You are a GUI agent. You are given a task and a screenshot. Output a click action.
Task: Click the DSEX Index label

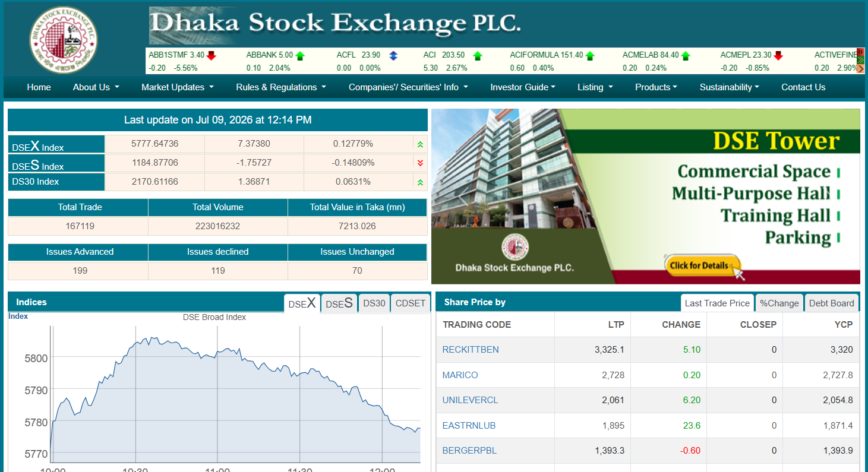coord(38,146)
